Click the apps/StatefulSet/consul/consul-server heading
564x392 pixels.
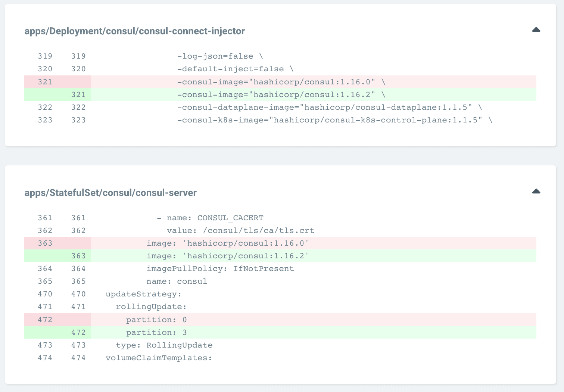click(110, 193)
